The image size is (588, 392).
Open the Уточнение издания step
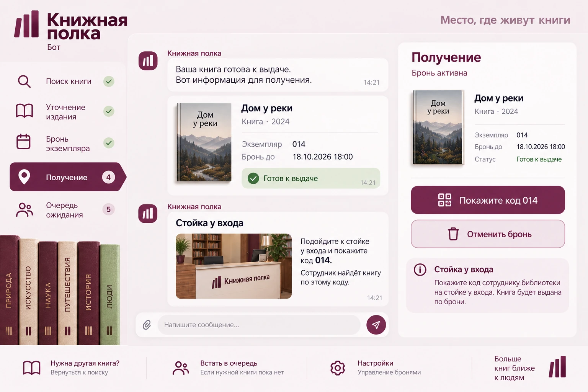[x=66, y=112]
